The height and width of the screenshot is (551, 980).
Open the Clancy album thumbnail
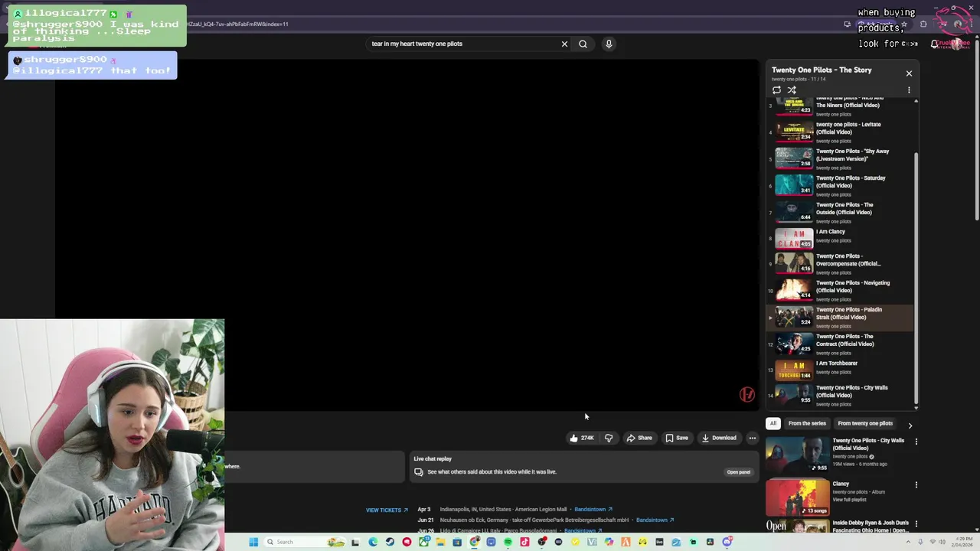[797, 497]
